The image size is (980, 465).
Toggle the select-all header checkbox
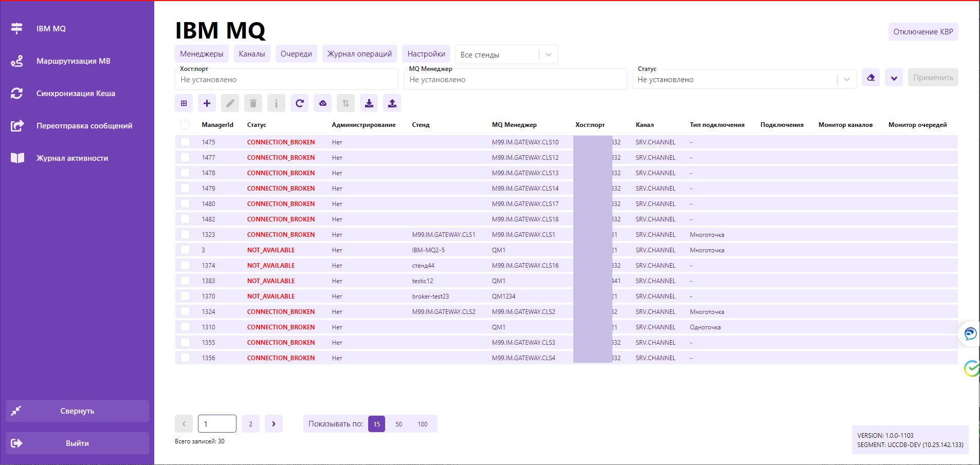tap(185, 124)
